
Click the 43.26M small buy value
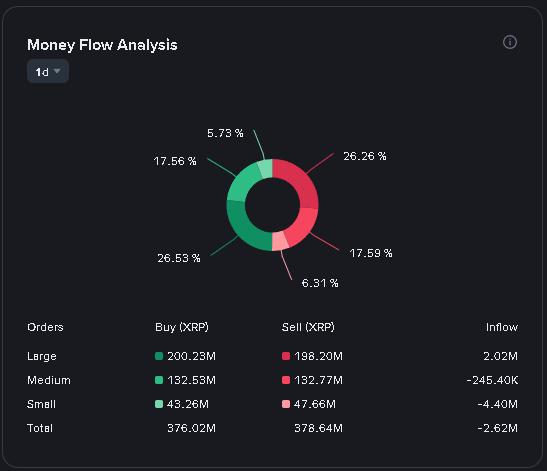[x=188, y=404]
